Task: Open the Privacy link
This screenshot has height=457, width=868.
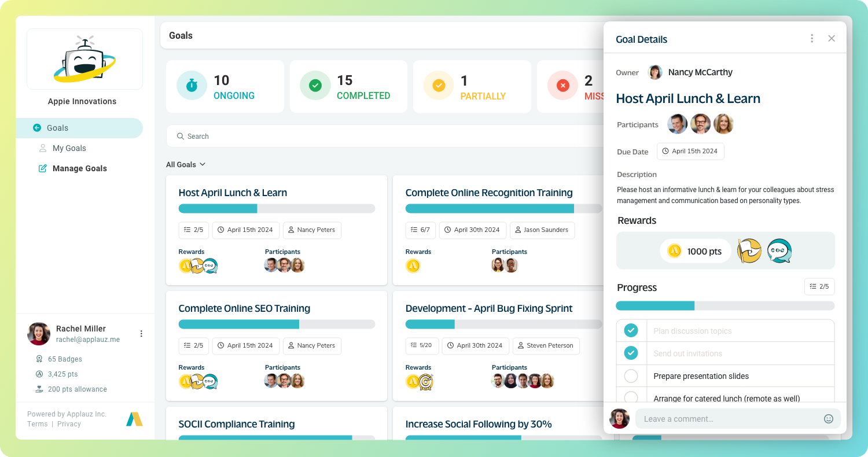Action: tap(69, 424)
